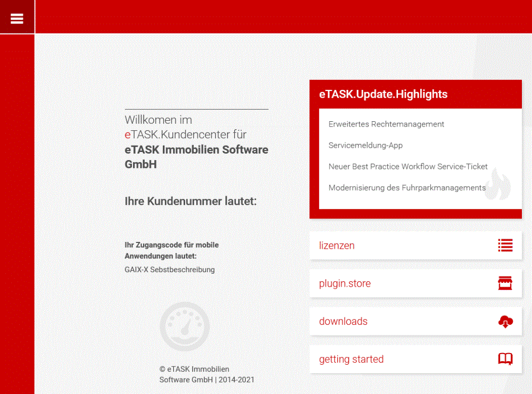This screenshot has height=394, width=532.
Task: Open the hamburger menu
Action: [x=17, y=18]
